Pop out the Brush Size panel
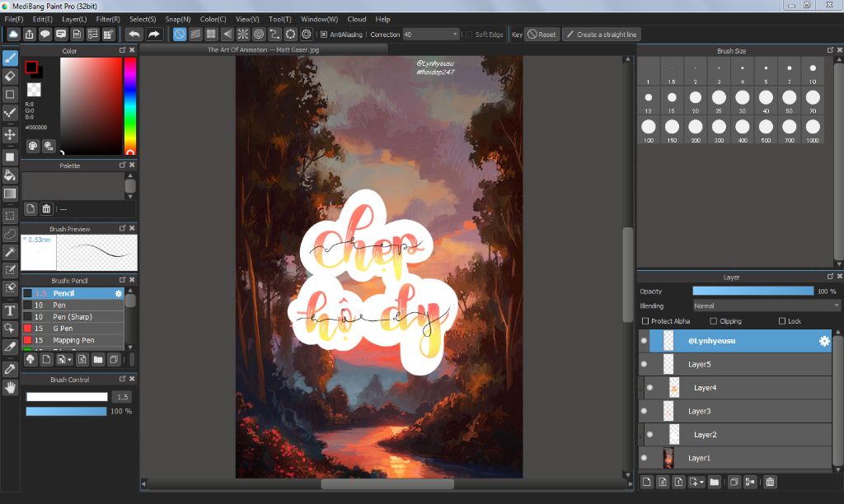844x504 pixels. pos(830,50)
